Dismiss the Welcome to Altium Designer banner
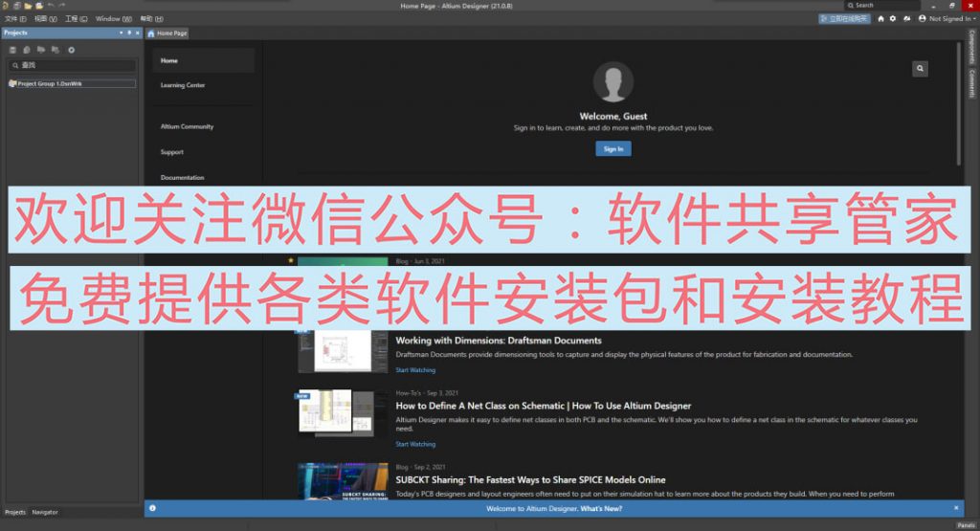Viewport: 980px width, 531px height. point(956,508)
